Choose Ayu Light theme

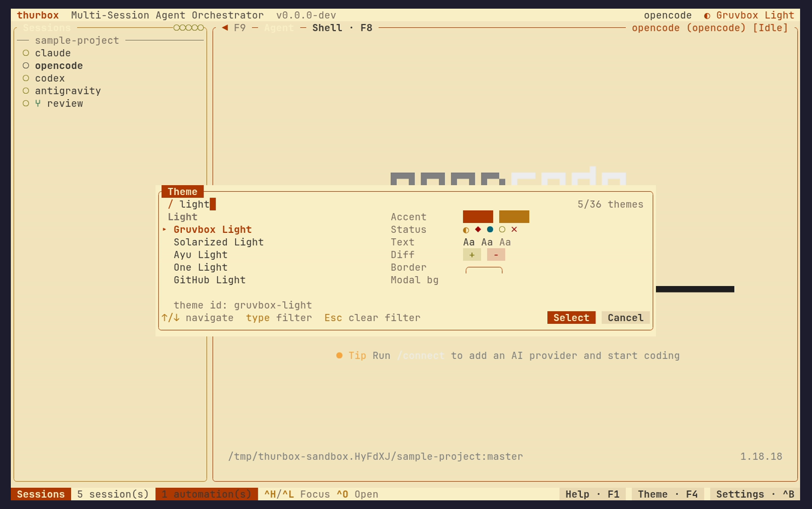200,255
